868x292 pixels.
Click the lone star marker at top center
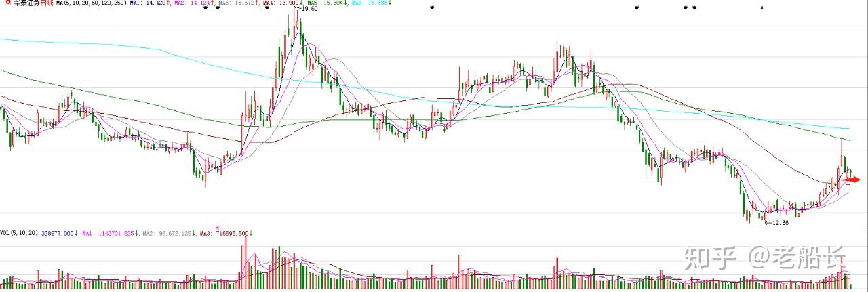point(432,8)
